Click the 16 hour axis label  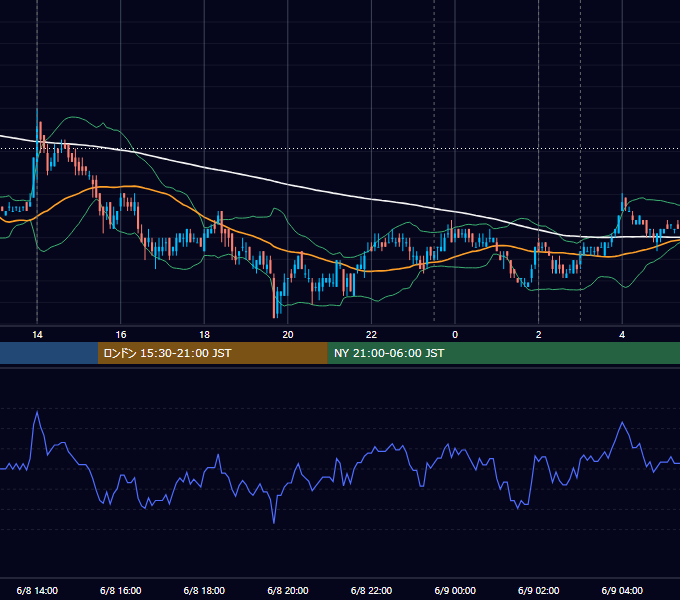(121, 335)
